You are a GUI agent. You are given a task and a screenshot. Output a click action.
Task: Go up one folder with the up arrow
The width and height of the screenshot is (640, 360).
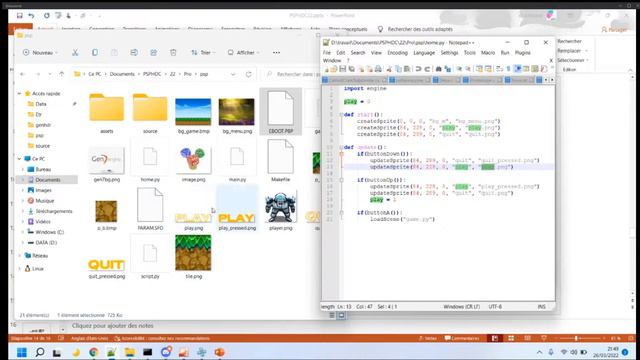click(62, 74)
